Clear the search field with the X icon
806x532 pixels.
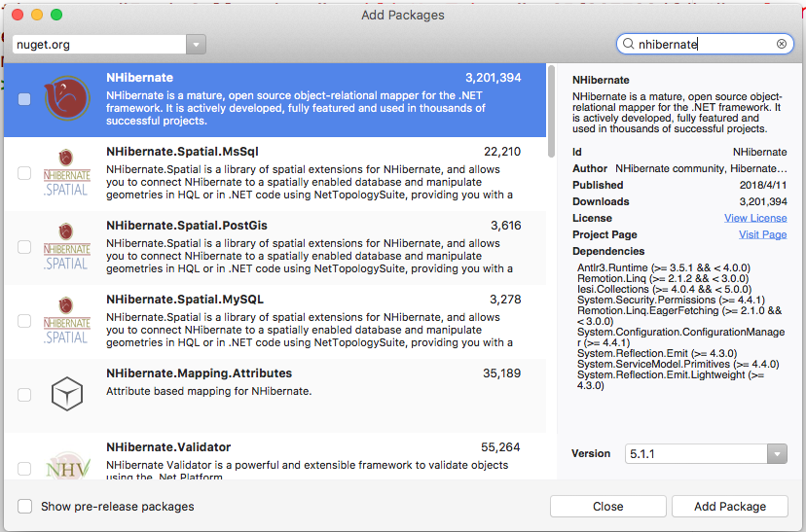pyautogui.click(x=782, y=44)
